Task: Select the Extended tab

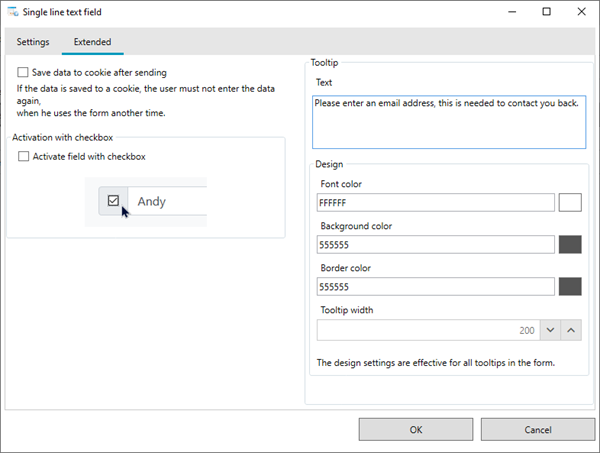Action: [x=92, y=42]
